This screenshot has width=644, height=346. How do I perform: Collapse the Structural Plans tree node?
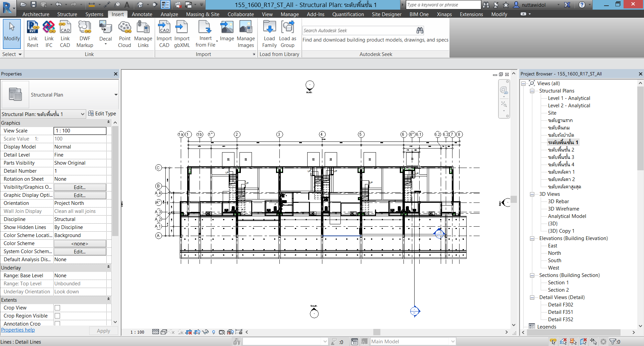(532, 91)
